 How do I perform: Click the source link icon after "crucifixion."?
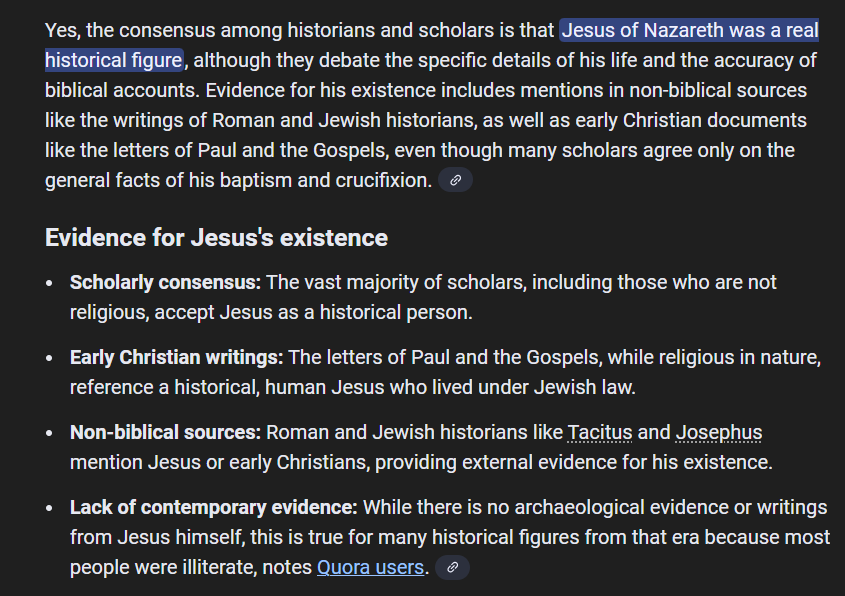pyautogui.click(x=455, y=181)
